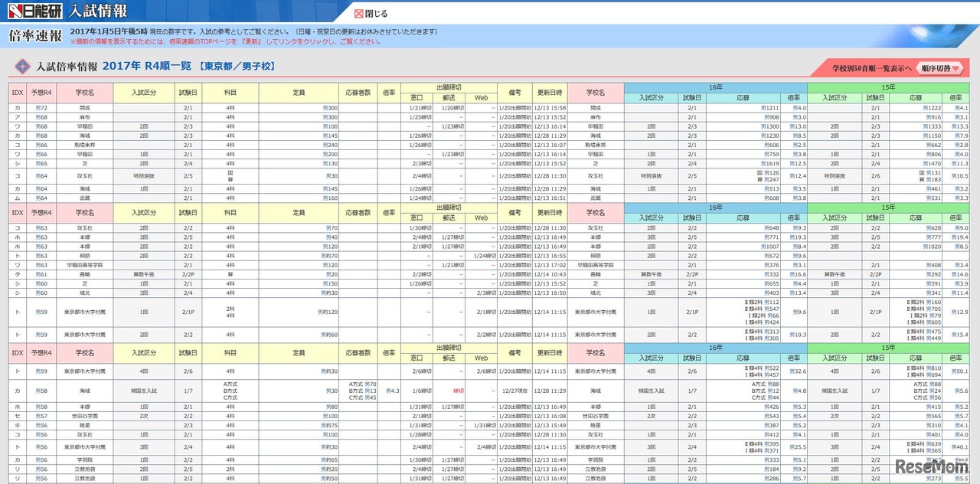Click the first 更新日時 column header
This screenshot has height=484, width=980.
[550, 93]
